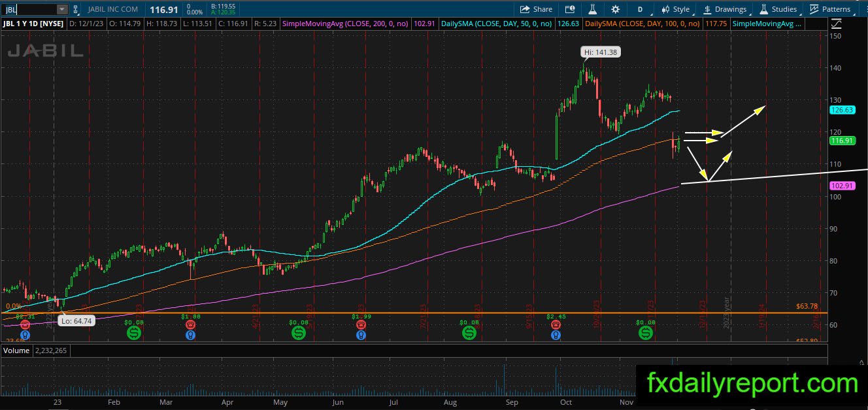Select the DailySMA (CLOSE, DAY, 50) study label
Viewport: 868px width, 410px height.
pyautogui.click(x=496, y=24)
